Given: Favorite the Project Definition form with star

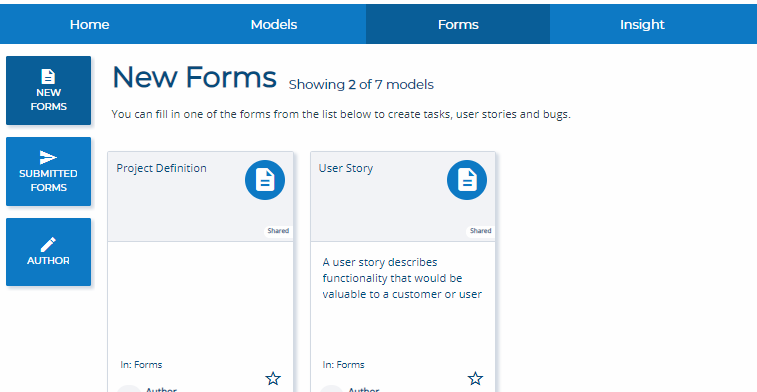Looking at the screenshot, I should coord(273,378).
